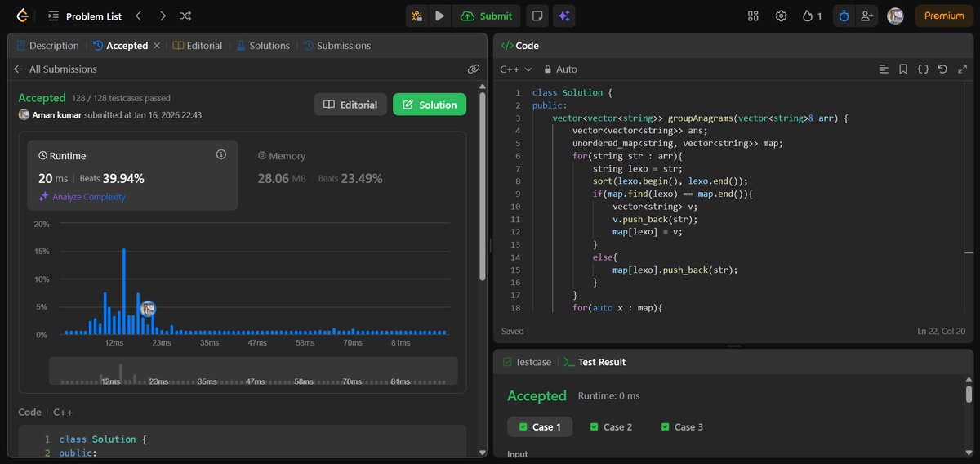
Task: Click the green Solution button
Action: [430, 105]
